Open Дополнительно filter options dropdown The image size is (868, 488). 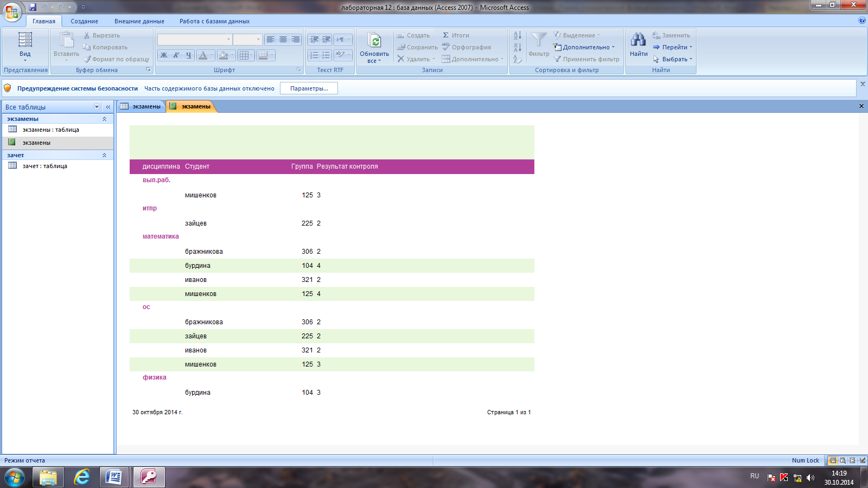pyautogui.click(x=584, y=47)
